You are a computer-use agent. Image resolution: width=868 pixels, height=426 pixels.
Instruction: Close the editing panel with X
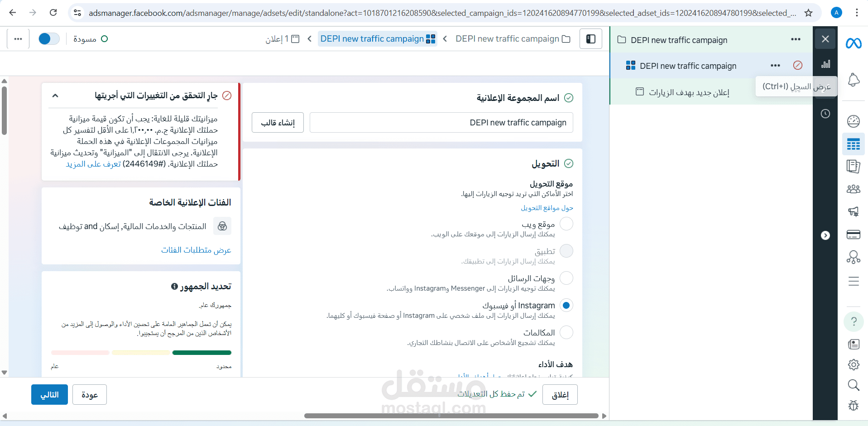point(825,39)
